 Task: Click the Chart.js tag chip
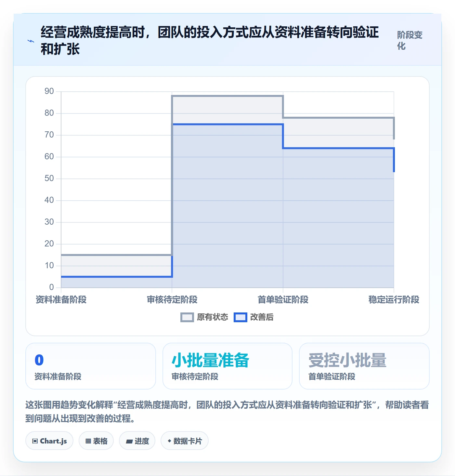49,441
